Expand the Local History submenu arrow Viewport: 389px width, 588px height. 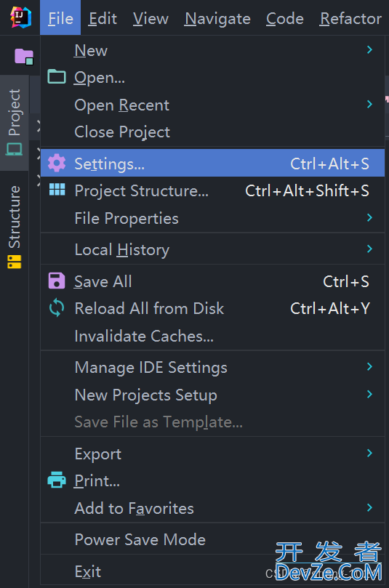[369, 249]
